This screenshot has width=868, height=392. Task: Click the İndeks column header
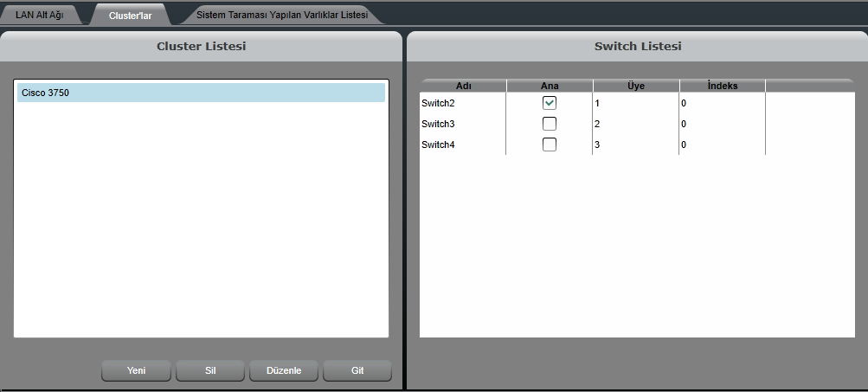point(723,86)
